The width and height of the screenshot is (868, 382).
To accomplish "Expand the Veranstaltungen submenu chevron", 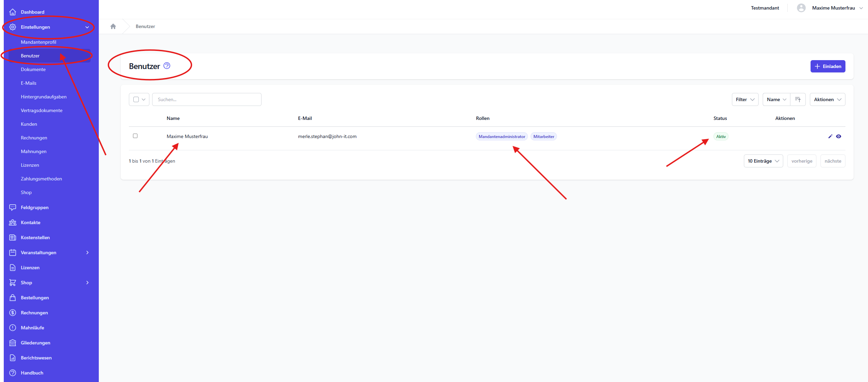I will (x=88, y=253).
